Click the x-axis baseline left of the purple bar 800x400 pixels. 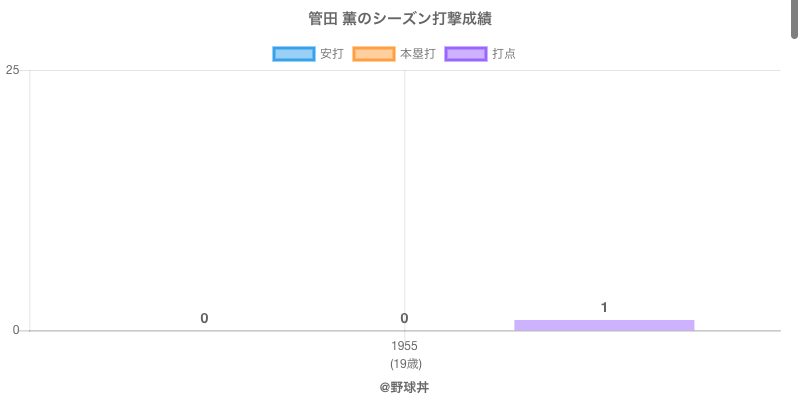click(300, 330)
